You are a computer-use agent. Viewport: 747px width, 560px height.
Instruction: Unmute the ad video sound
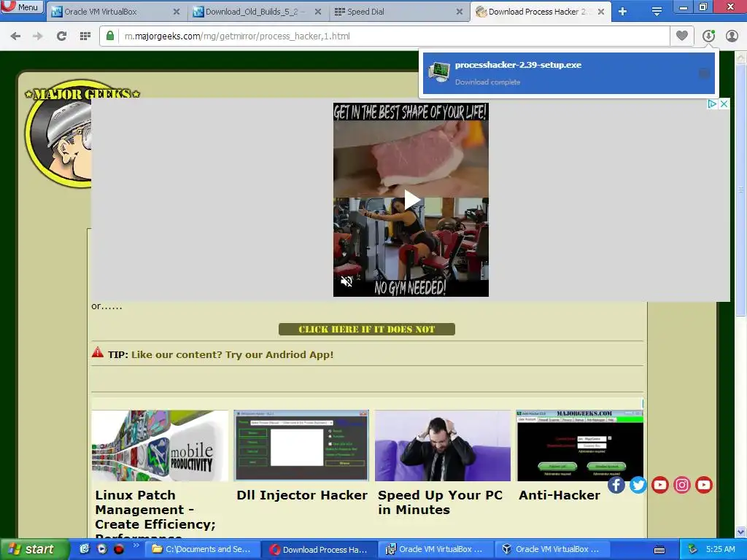point(347,281)
